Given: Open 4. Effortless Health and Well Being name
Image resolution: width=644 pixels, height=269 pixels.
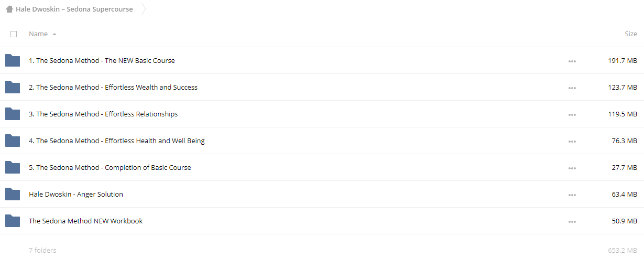Looking at the screenshot, I should [x=117, y=141].
